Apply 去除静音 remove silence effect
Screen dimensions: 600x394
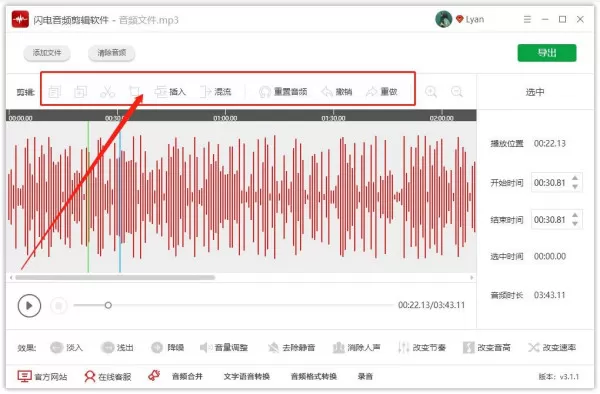292,347
